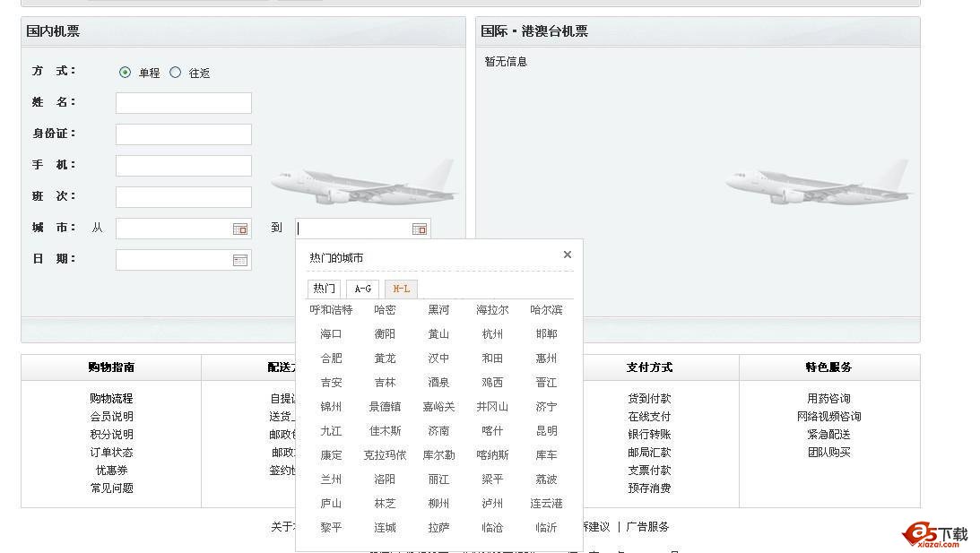Viewport: 980px width, 553px height.
Task: Select the 单程 one-way radio button
Action: click(x=125, y=73)
